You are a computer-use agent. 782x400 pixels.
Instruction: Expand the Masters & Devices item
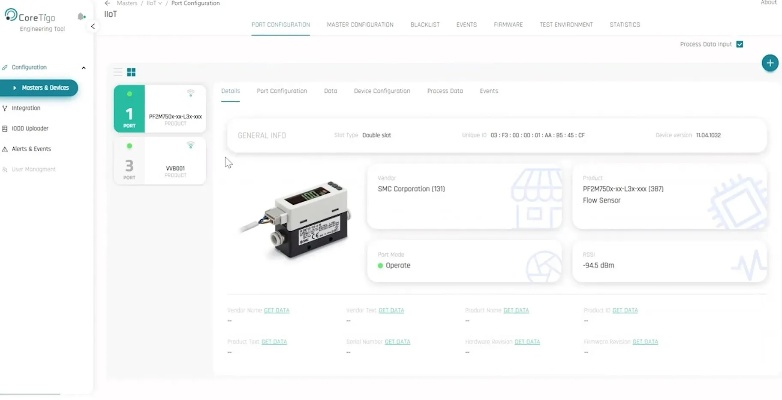pos(15,88)
